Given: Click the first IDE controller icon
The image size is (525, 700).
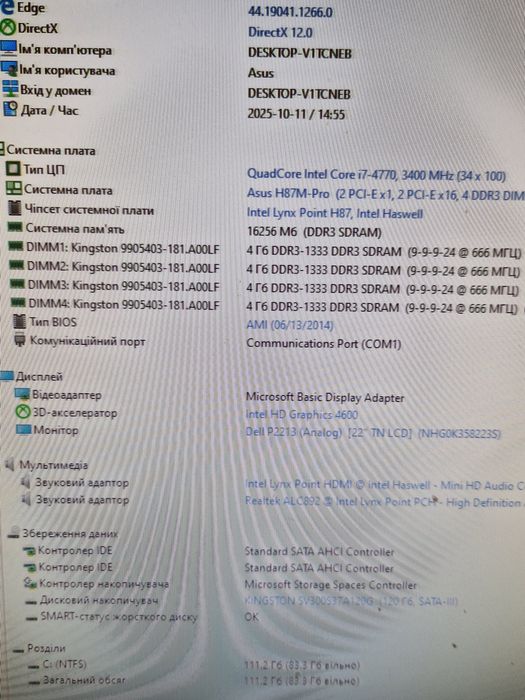Looking at the screenshot, I should (x=29, y=551).
